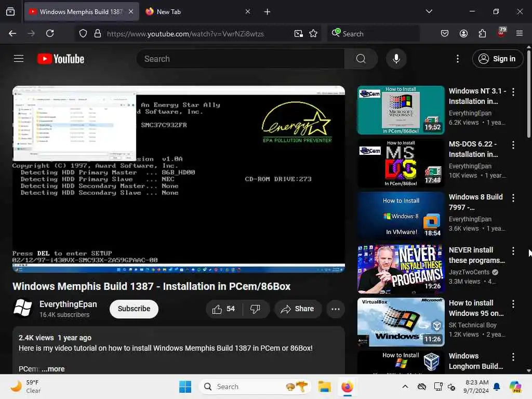
Task: Bookmark this page with star icon
Action: coord(313,34)
